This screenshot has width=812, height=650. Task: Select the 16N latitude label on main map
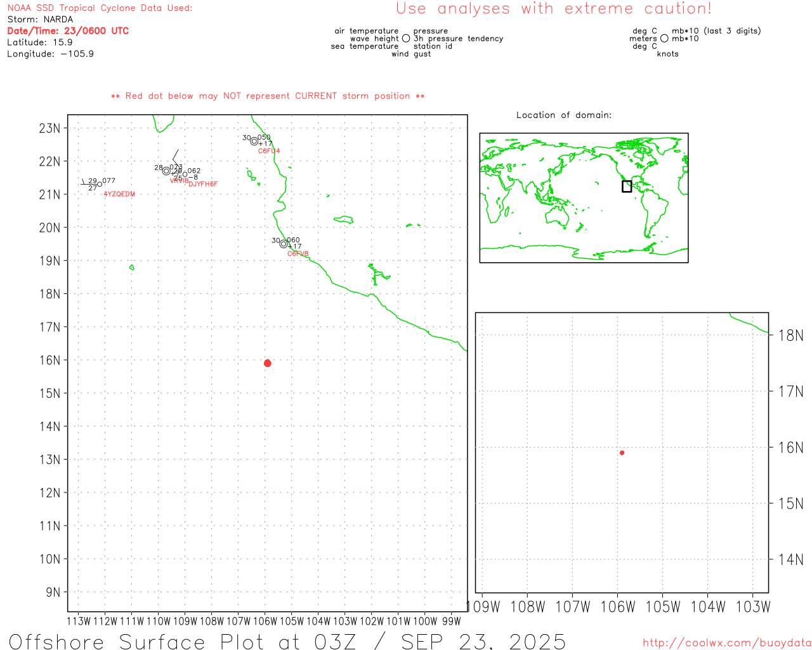point(49,360)
